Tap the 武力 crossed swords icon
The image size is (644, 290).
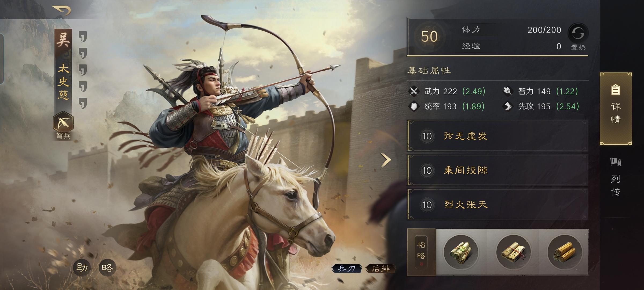[414, 91]
